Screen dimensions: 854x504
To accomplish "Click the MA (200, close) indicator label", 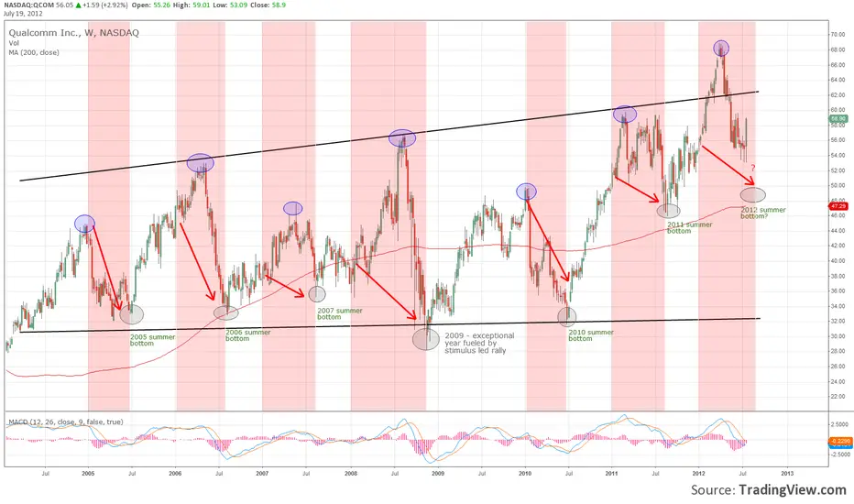I will pos(34,53).
